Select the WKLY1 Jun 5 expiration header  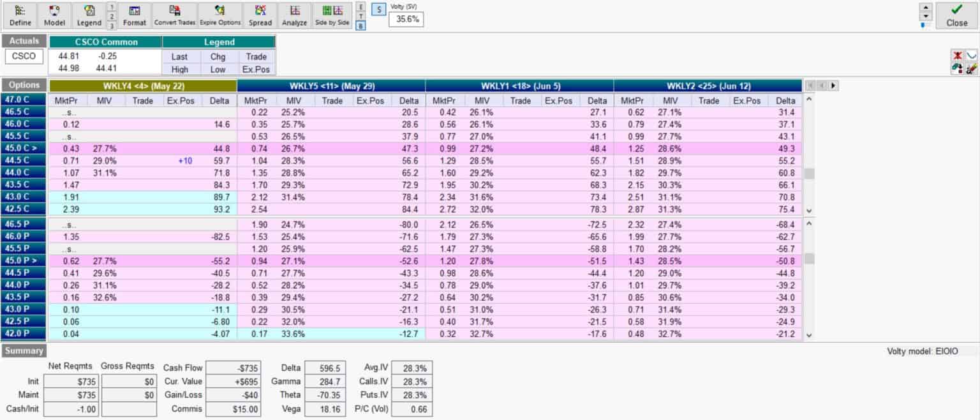tap(519, 86)
